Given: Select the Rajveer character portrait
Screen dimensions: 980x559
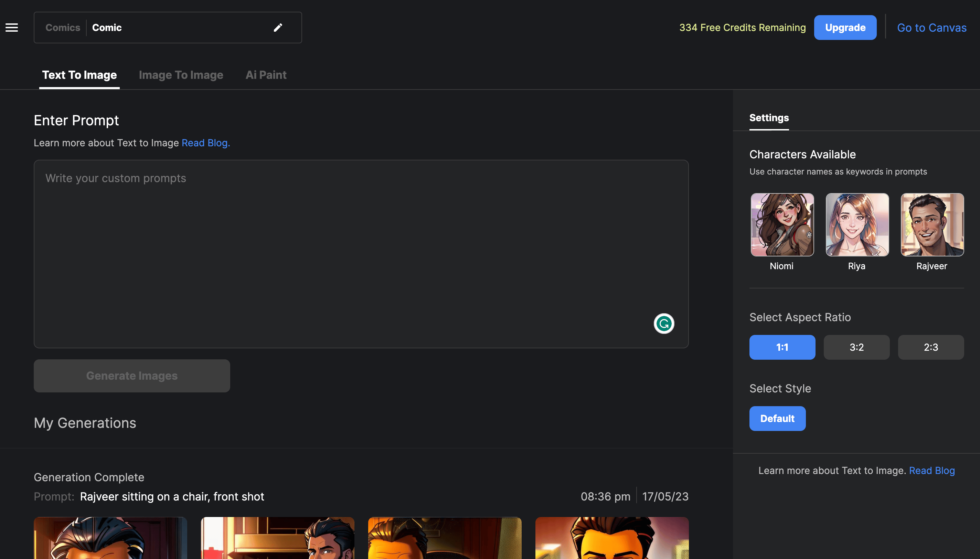Looking at the screenshot, I should [932, 224].
